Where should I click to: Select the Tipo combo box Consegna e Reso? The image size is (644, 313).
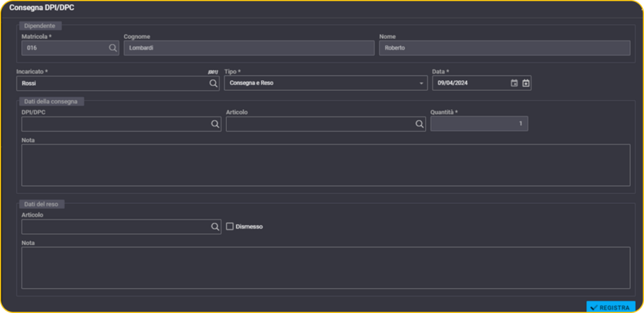tap(326, 83)
